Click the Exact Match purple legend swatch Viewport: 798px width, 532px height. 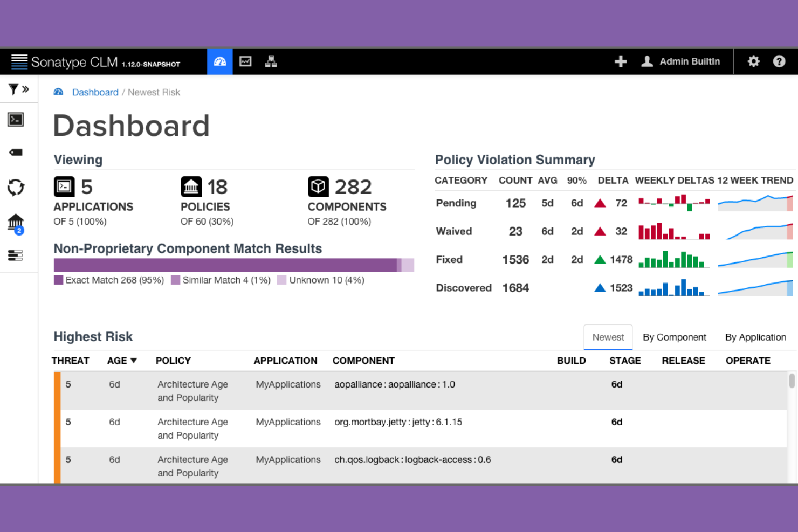(59, 280)
